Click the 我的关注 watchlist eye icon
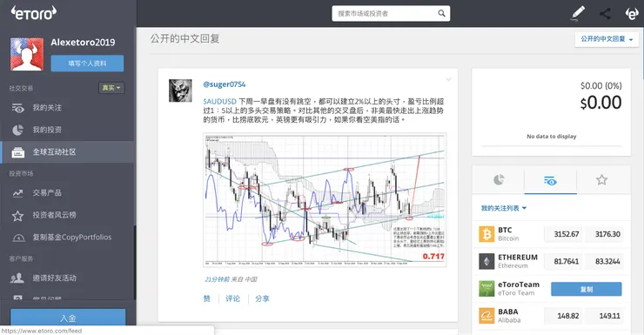 pyautogui.click(x=17, y=108)
